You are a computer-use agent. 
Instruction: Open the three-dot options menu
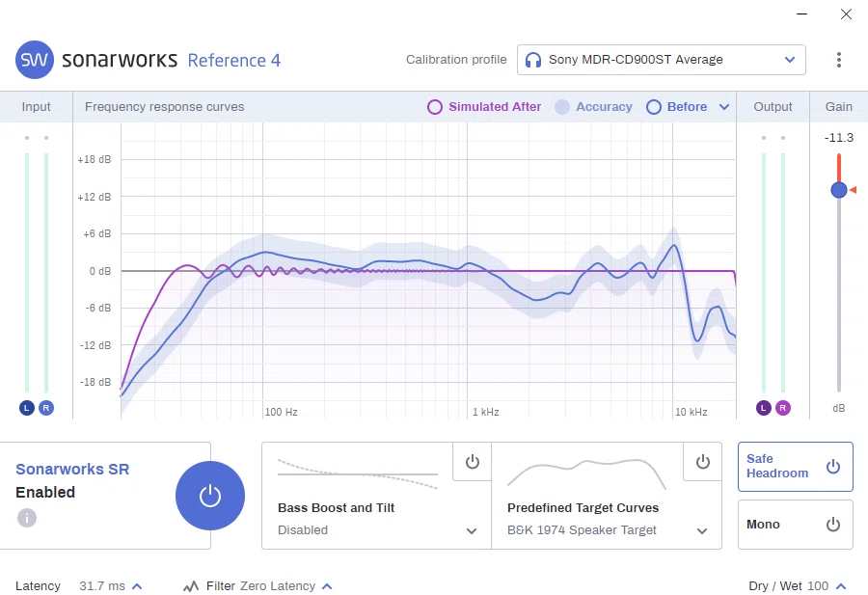pos(839,60)
